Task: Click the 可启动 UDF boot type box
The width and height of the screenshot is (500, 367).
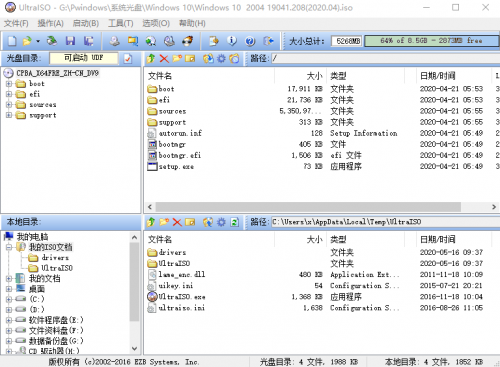Action: coord(83,58)
